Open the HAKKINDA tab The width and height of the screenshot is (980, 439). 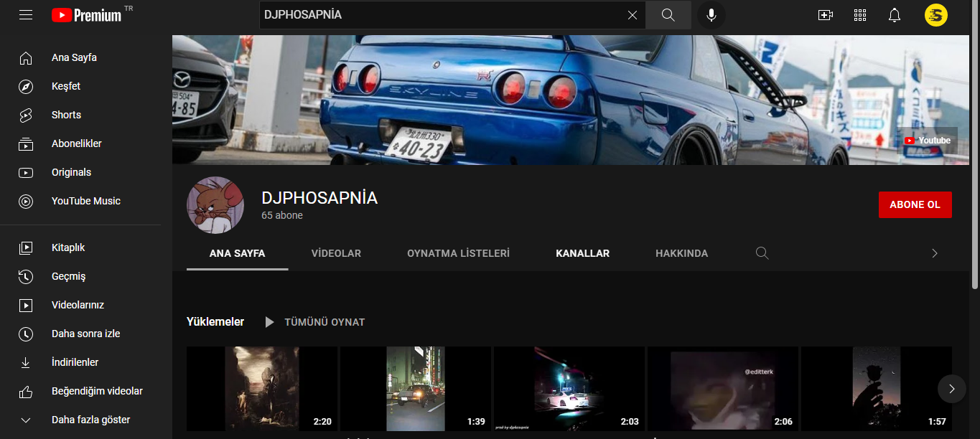(681, 253)
